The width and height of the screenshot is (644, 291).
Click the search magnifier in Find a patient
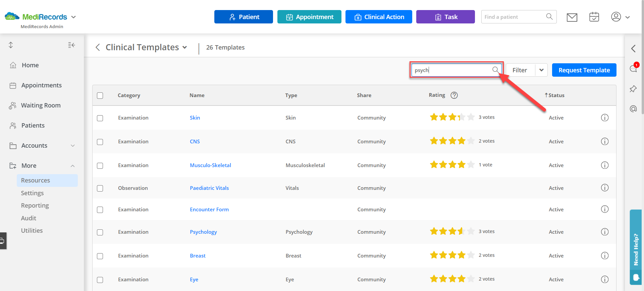pos(549,17)
